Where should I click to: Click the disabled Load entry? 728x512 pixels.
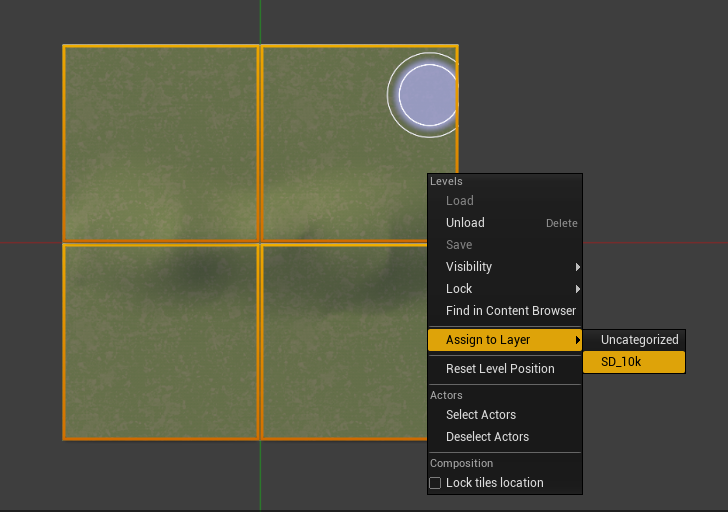[x=505, y=201]
